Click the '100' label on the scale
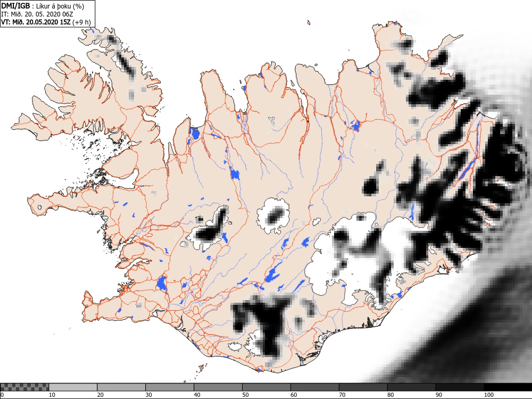Screen dimensions: 532x399 point(488,395)
